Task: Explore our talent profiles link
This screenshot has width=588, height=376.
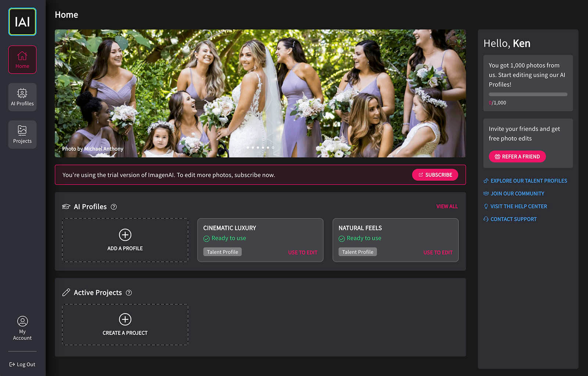Action: [528, 181]
